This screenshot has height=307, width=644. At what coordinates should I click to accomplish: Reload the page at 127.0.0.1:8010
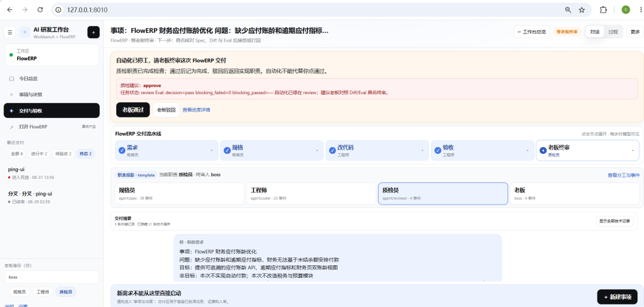40,10
